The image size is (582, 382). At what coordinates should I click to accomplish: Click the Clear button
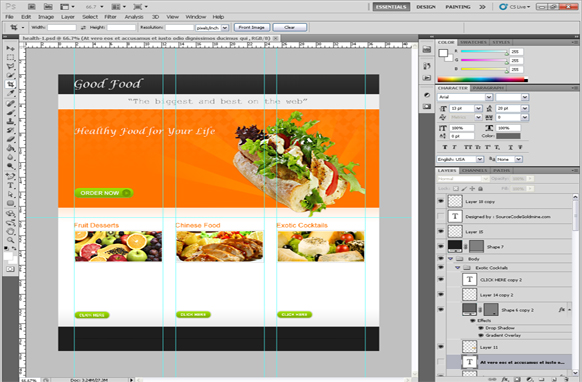click(290, 27)
